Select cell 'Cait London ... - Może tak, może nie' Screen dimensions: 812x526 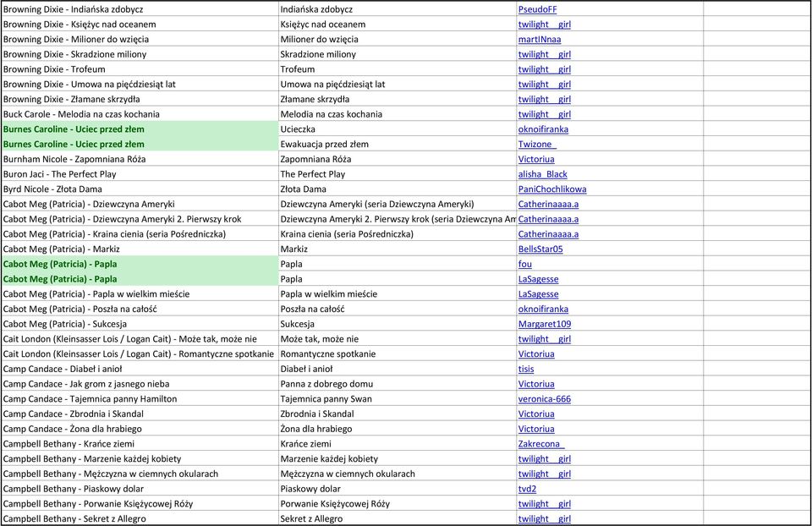[x=140, y=339]
